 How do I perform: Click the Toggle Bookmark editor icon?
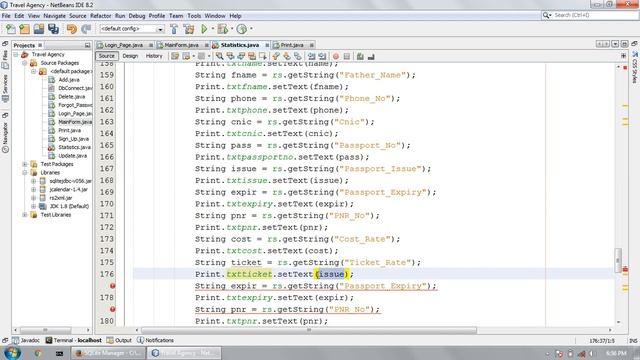[x=298, y=56]
